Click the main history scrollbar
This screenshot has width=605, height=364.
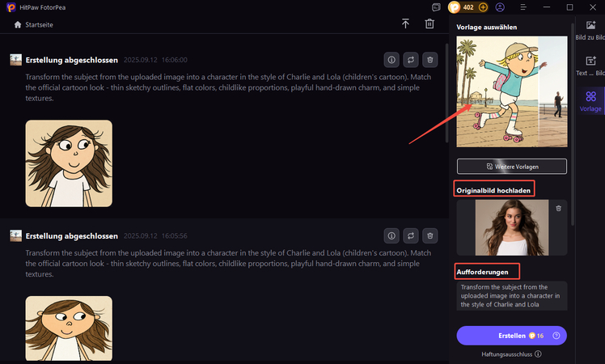point(446,93)
